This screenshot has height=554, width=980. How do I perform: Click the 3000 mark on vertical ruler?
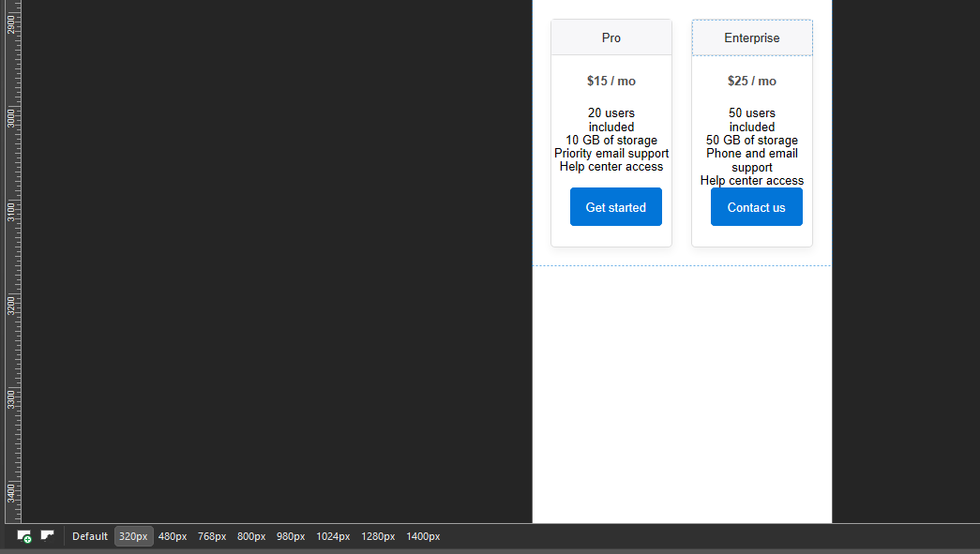pyautogui.click(x=10, y=117)
